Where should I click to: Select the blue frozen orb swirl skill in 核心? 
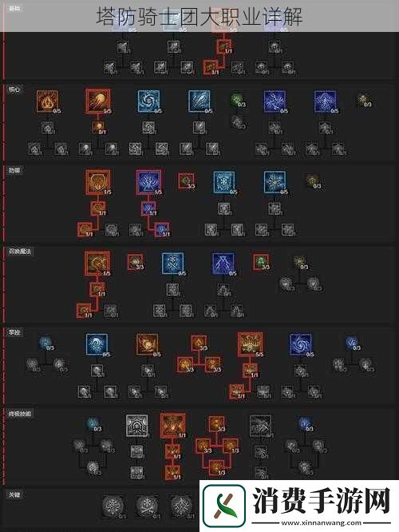click(148, 101)
